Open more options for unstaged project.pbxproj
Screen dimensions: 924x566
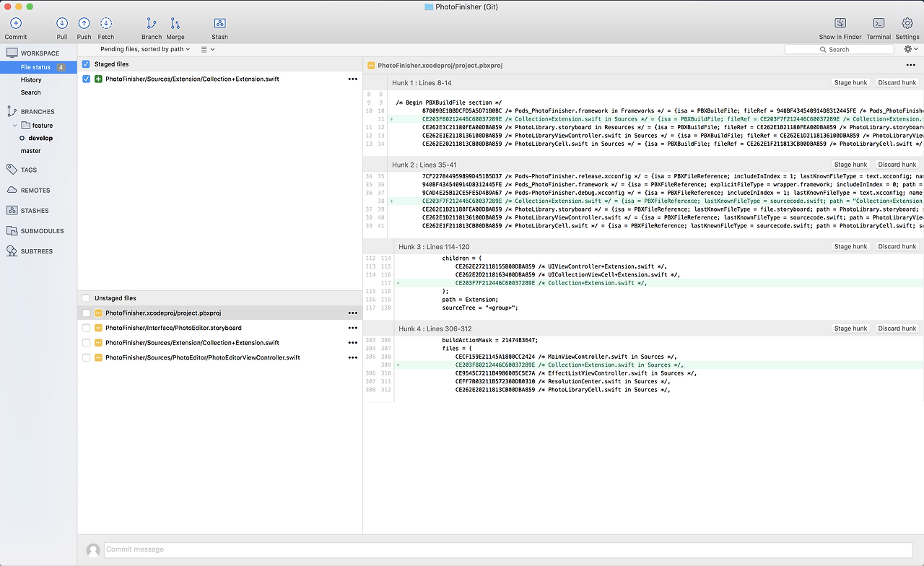pos(352,313)
